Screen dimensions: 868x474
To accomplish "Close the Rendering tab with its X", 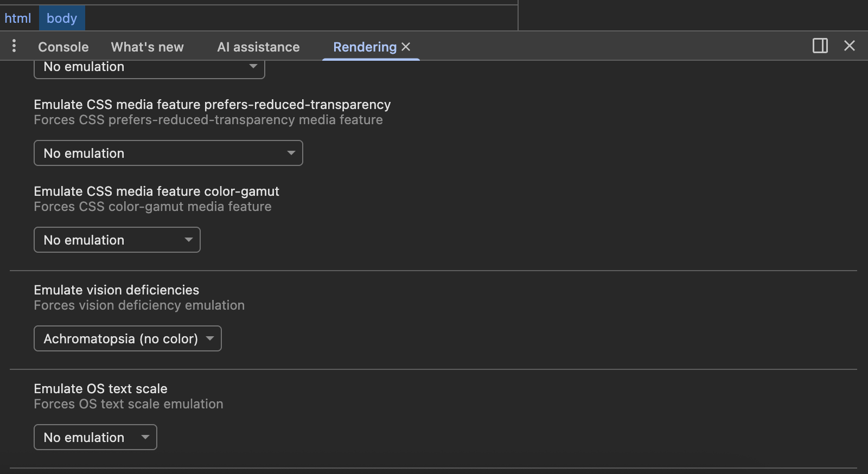I will [x=406, y=47].
